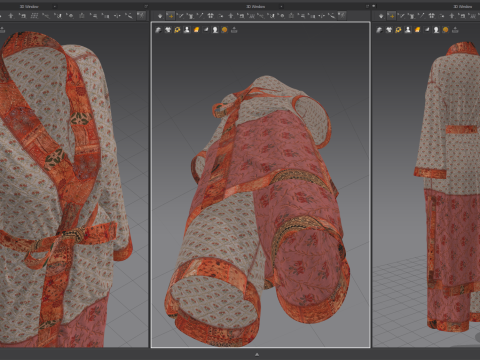Click the yellow ring display icon in middle viewport

click(x=177, y=30)
